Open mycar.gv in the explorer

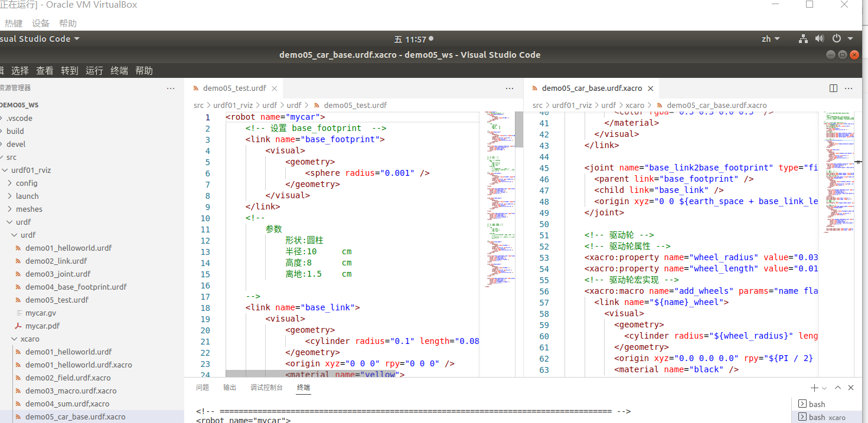pyautogui.click(x=41, y=313)
